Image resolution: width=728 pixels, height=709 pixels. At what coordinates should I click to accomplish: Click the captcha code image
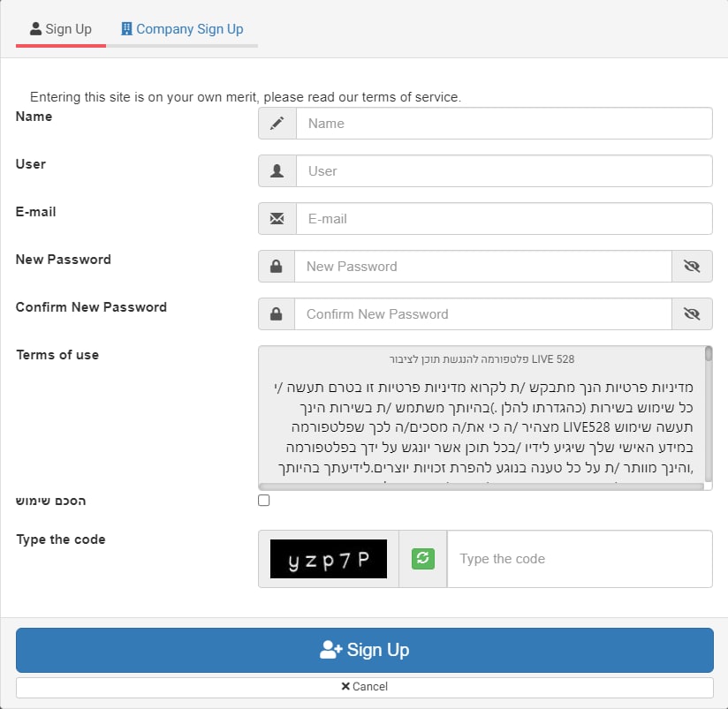pyautogui.click(x=329, y=559)
